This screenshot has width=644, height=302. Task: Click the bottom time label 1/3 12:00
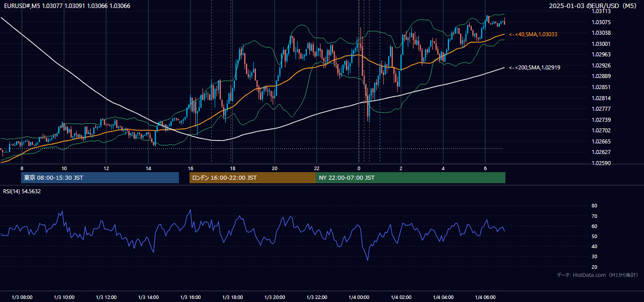(106, 297)
